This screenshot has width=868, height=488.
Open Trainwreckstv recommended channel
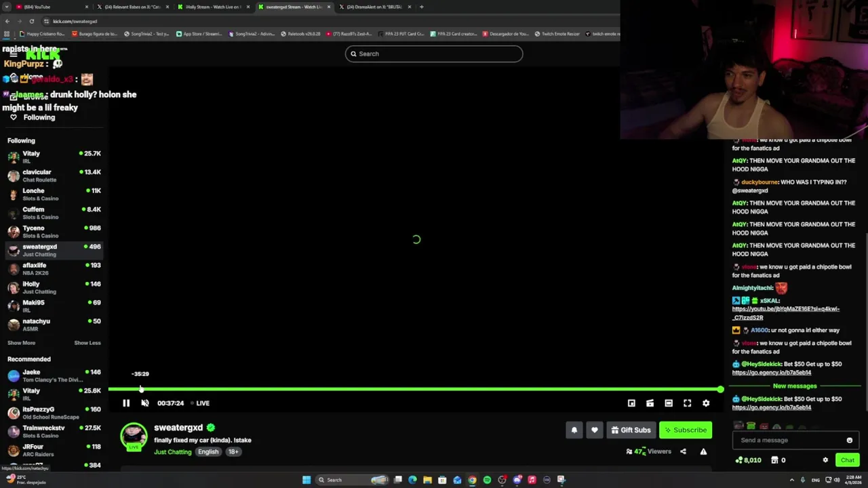click(54, 432)
